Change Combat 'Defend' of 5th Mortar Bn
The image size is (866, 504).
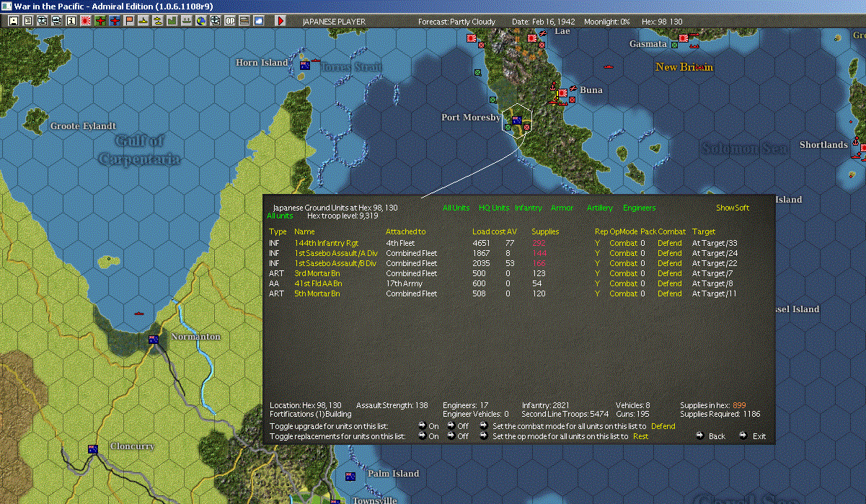coord(669,293)
